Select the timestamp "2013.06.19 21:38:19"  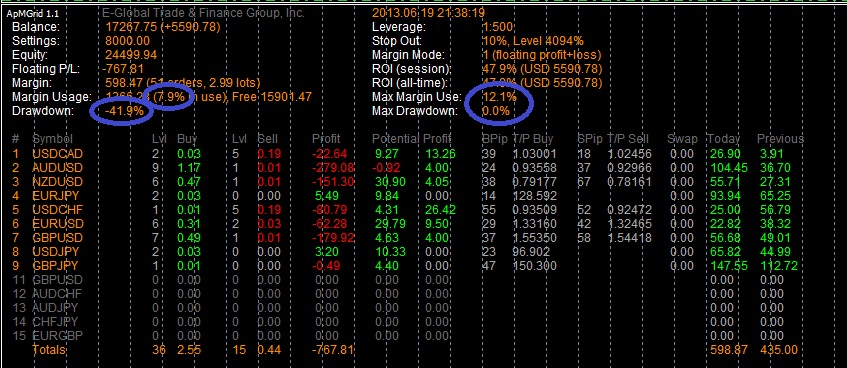[x=428, y=12]
